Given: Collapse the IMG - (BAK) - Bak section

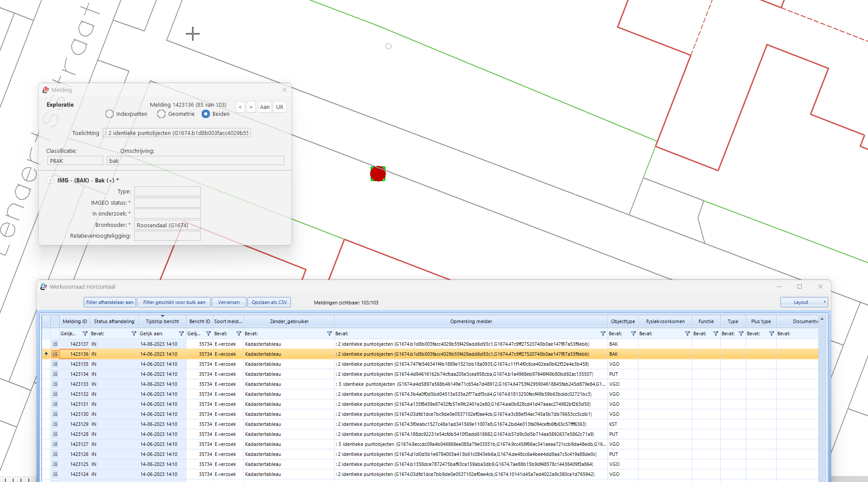Looking at the screenshot, I should (50, 180).
